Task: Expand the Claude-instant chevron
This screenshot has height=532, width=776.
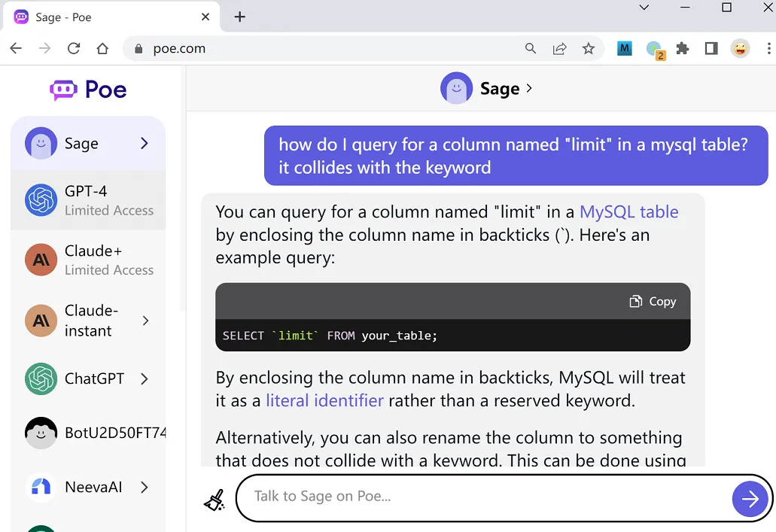Action: pos(145,321)
